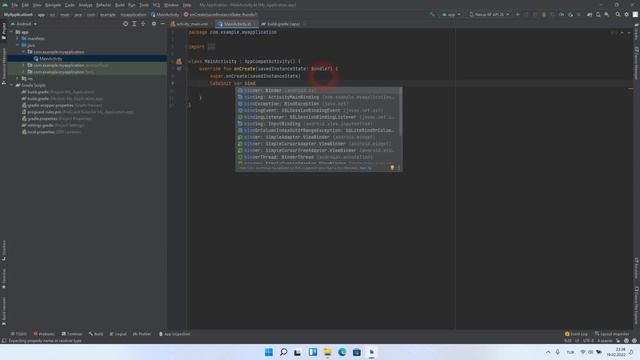
Task: Open the Problems tool window
Action: pyautogui.click(x=44, y=334)
